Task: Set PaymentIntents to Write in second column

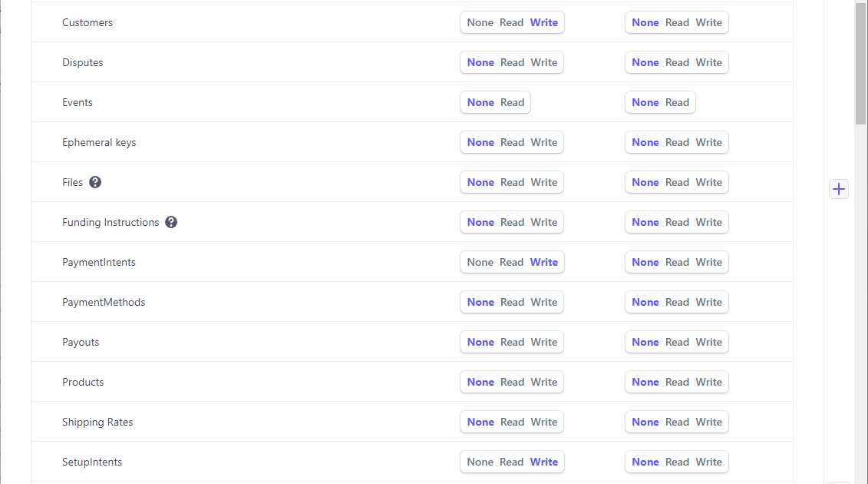Action: click(x=708, y=262)
